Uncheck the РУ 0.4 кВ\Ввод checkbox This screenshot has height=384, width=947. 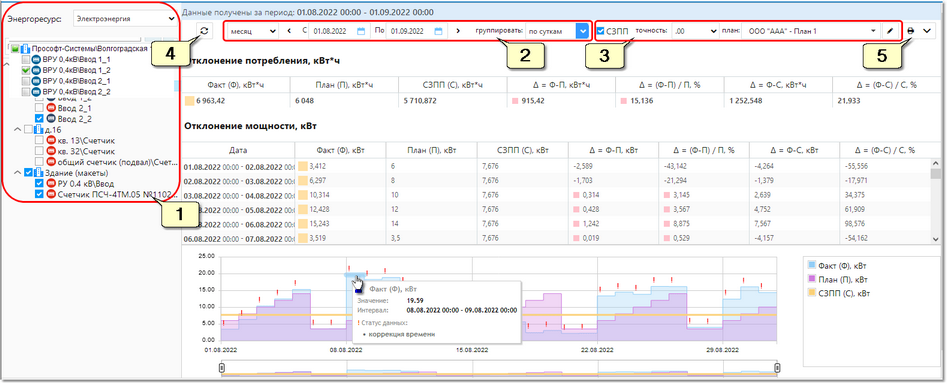(39, 184)
